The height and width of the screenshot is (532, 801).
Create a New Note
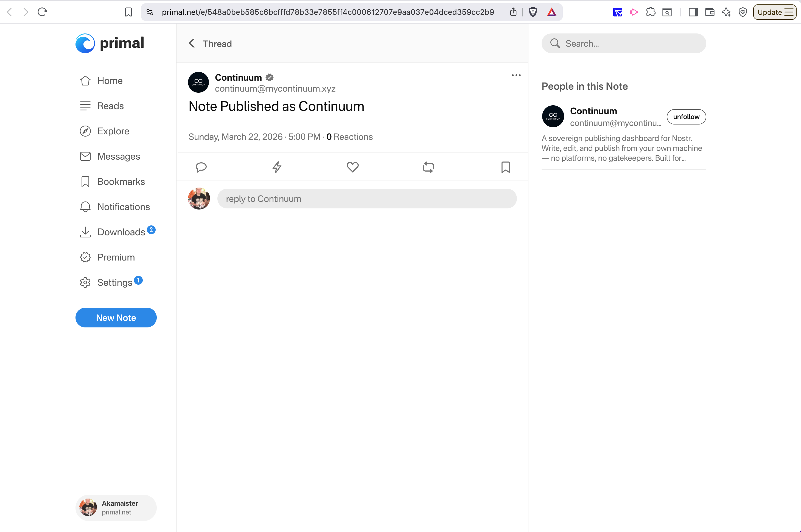click(x=116, y=318)
